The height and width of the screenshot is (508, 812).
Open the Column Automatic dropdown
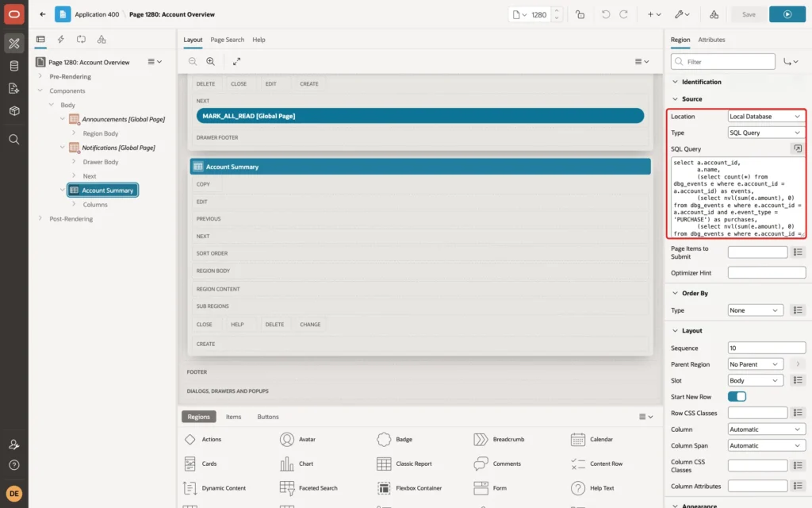point(766,429)
